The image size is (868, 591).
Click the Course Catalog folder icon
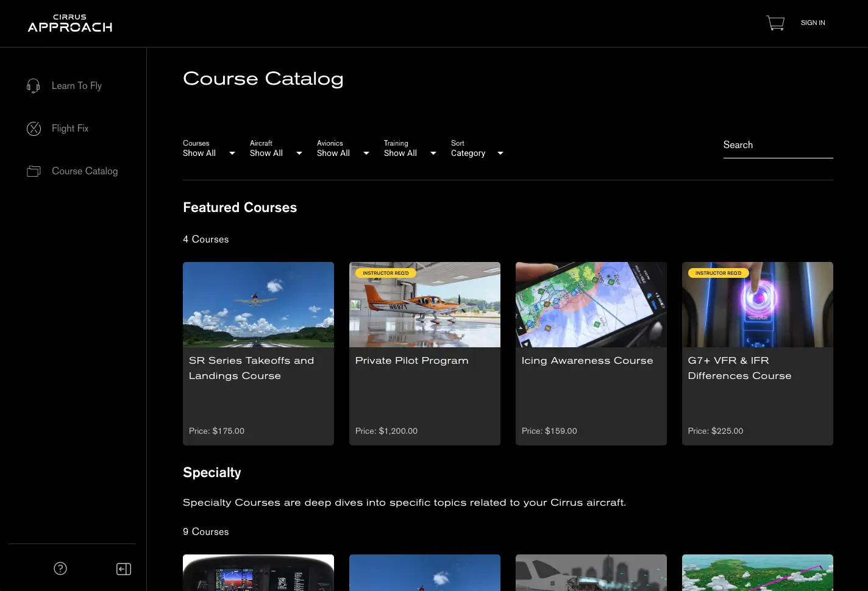(x=34, y=171)
